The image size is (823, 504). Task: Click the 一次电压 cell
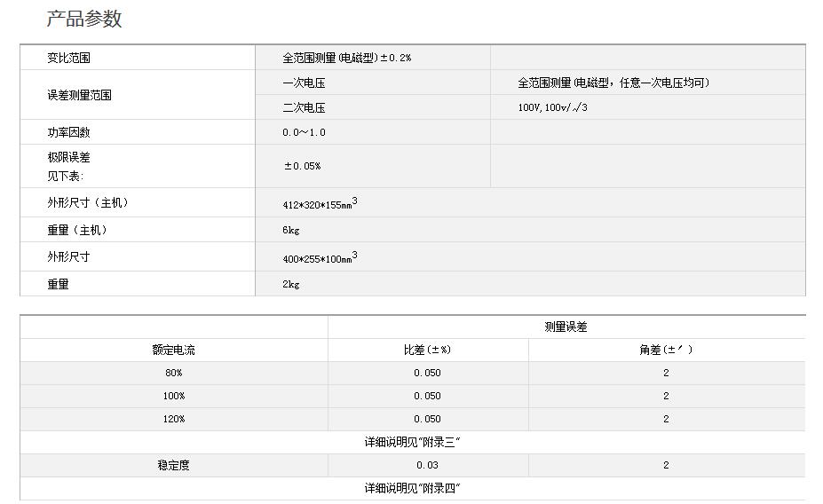[x=304, y=83]
